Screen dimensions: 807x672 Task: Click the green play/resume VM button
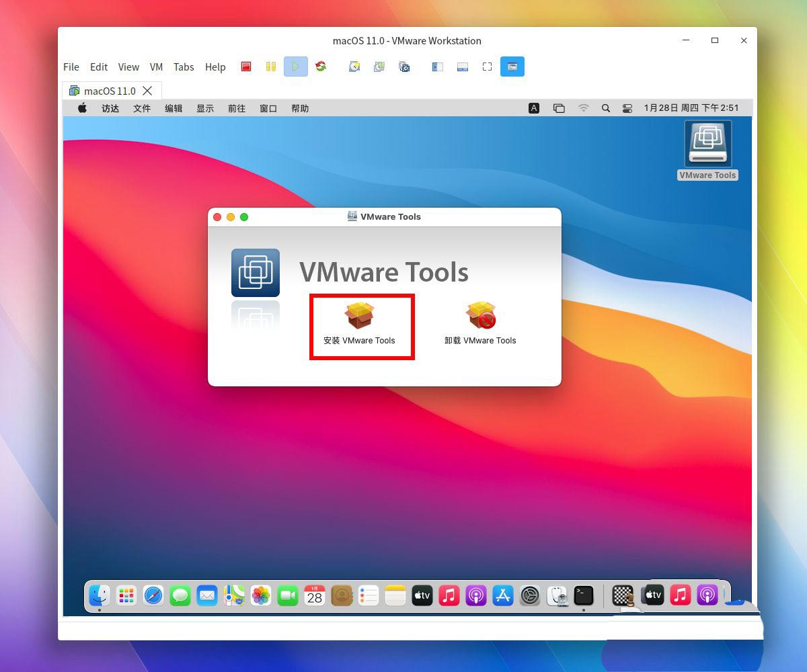click(295, 67)
